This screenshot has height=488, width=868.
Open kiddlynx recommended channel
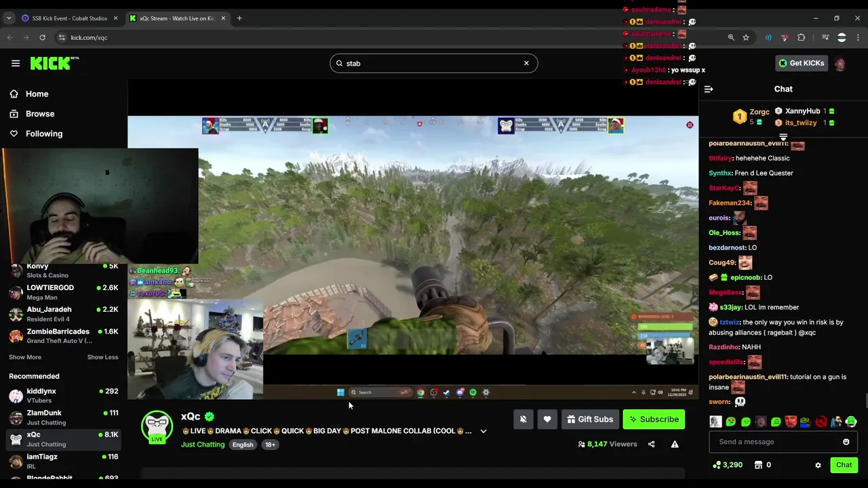coord(64,396)
